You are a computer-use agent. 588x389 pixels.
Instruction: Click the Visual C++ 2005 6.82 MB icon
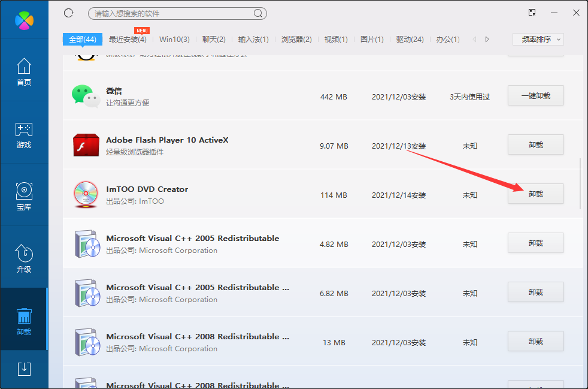pos(87,293)
